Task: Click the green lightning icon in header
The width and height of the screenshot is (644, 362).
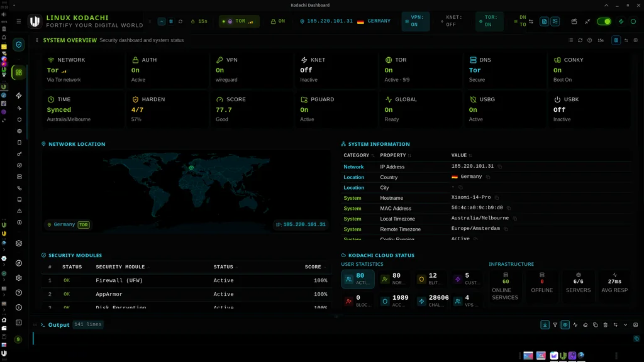Action: [x=621, y=21]
